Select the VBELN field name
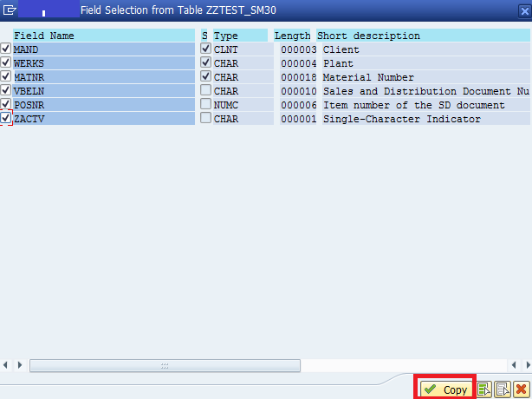 (x=104, y=91)
